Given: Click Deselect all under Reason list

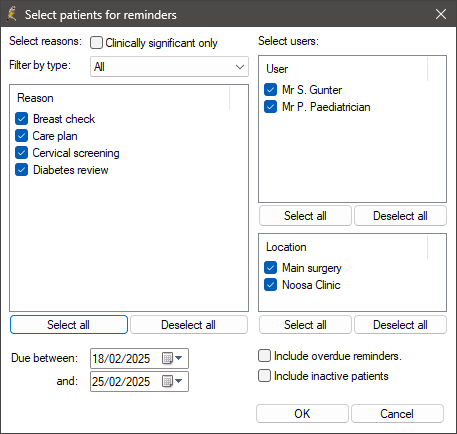Looking at the screenshot, I should [189, 325].
